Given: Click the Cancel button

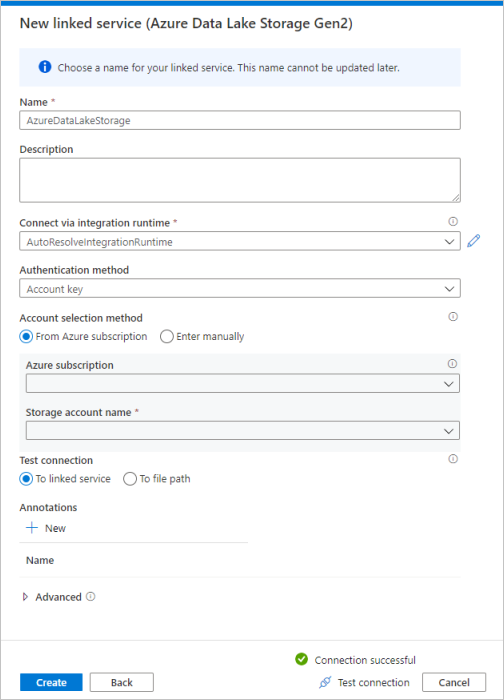Looking at the screenshot, I should [x=454, y=682].
